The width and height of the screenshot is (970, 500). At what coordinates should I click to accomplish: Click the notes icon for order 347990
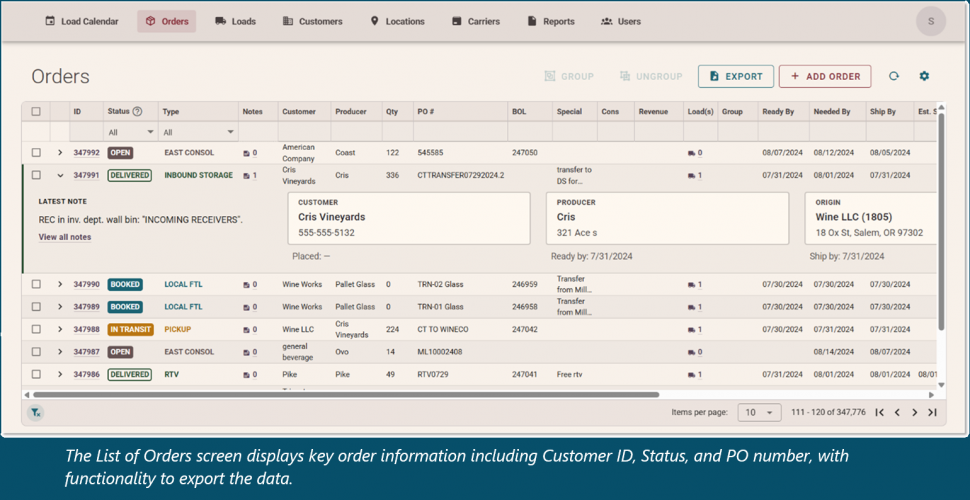[x=246, y=285]
